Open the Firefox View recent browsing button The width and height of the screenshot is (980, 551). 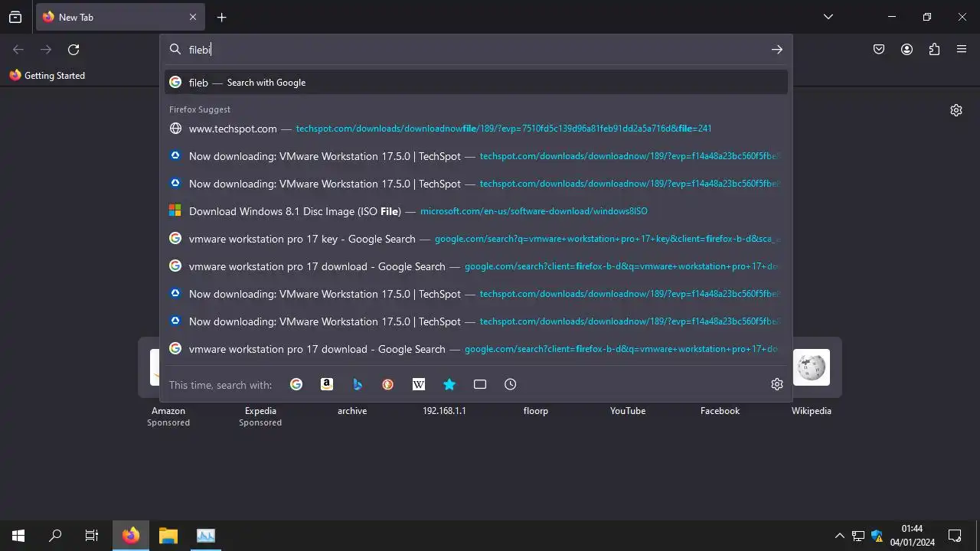(x=15, y=17)
